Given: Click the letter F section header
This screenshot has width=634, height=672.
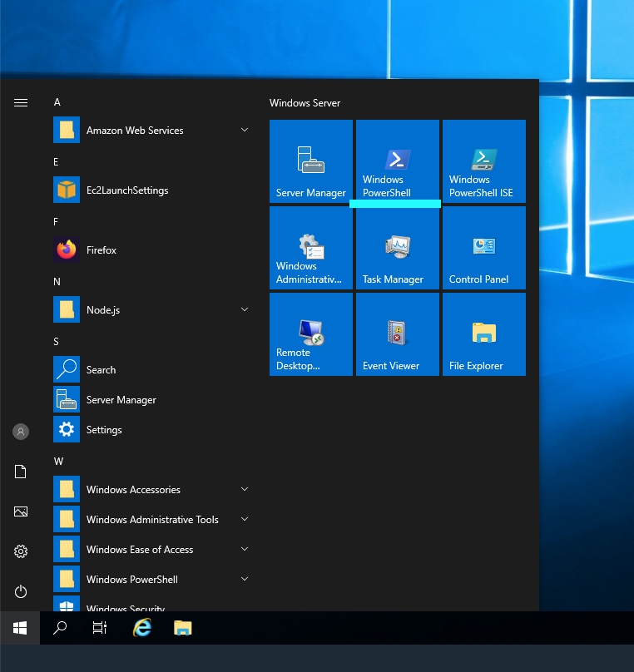Looking at the screenshot, I should tap(56, 222).
